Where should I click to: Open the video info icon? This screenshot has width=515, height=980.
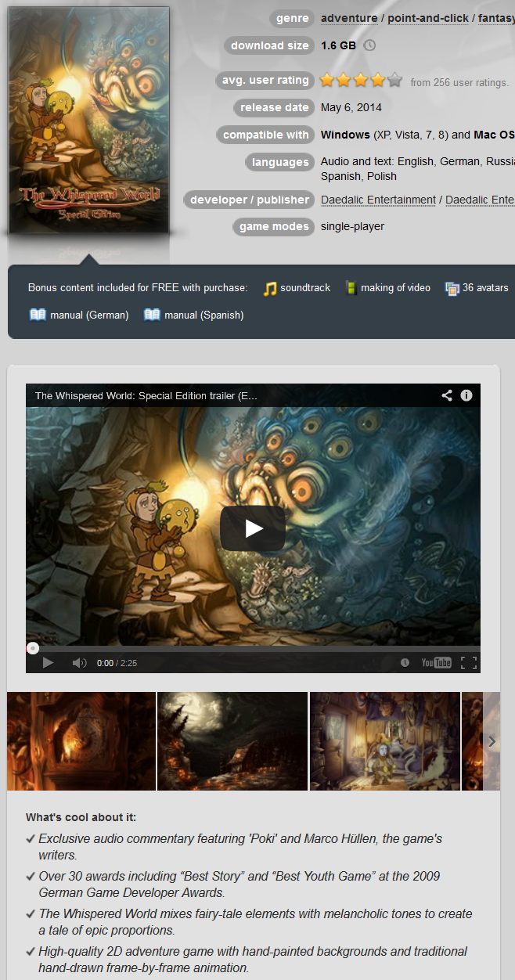(x=466, y=395)
